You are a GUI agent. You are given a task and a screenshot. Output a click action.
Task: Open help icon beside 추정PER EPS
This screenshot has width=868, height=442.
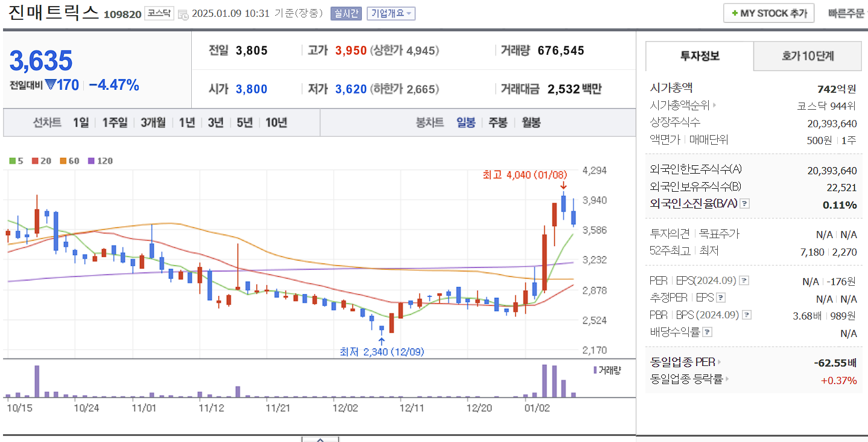click(x=720, y=298)
